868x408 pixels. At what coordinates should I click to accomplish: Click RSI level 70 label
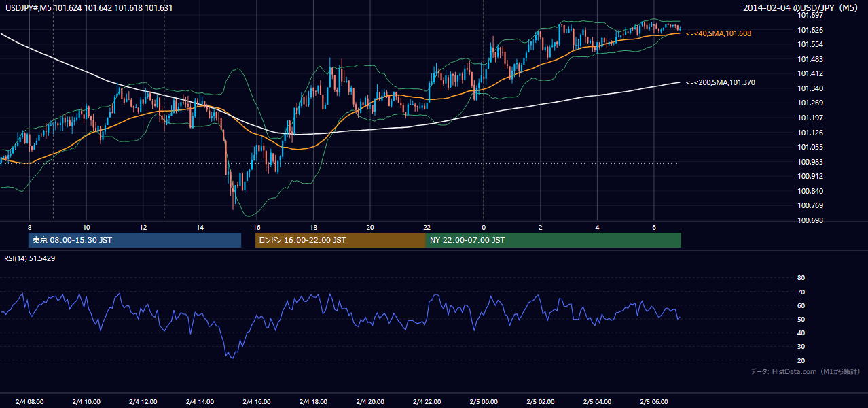tap(801, 292)
